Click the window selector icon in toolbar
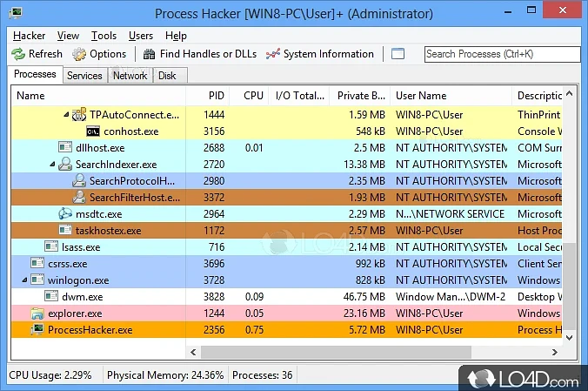588x391 pixels. coord(398,54)
